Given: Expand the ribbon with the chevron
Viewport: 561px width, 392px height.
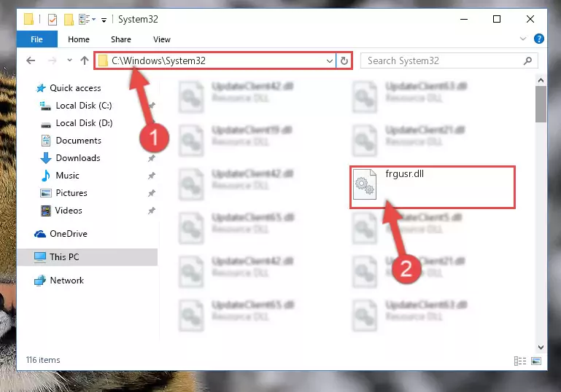Looking at the screenshot, I should click(x=523, y=39).
